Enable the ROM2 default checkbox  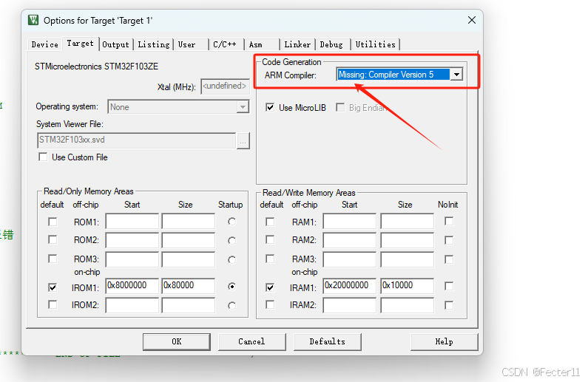click(53, 239)
